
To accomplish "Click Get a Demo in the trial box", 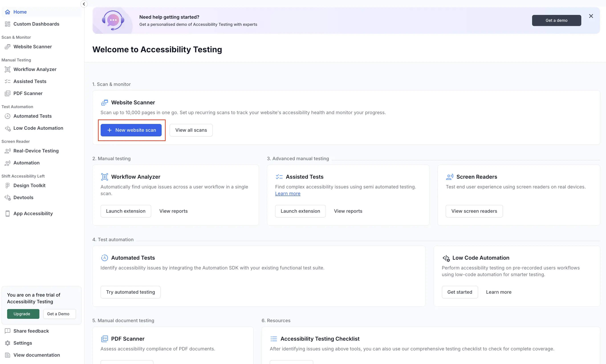I will pos(59,314).
